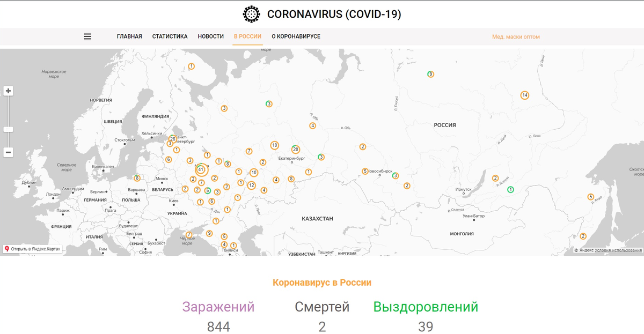Click the Saint Petersburg marker 26
Viewport: 644px width, 334px height.
[173, 139]
